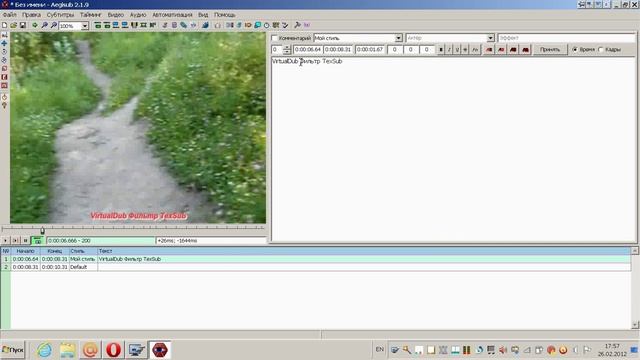Open the Аудио menu
Viewport: 640px width, 360px height.
tap(138, 15)
